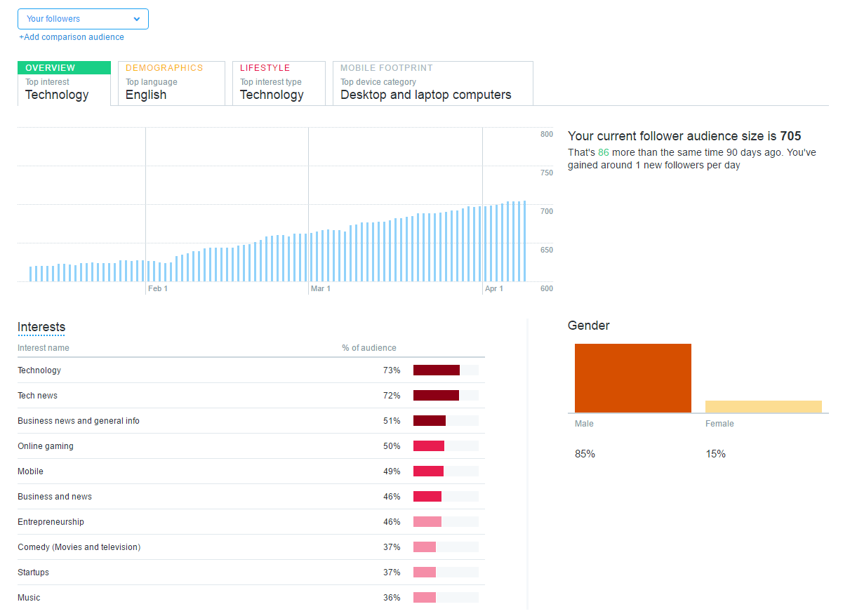850x616 pixels.
Task: Click the 15% Female value
Action: [x=716, y=454]
